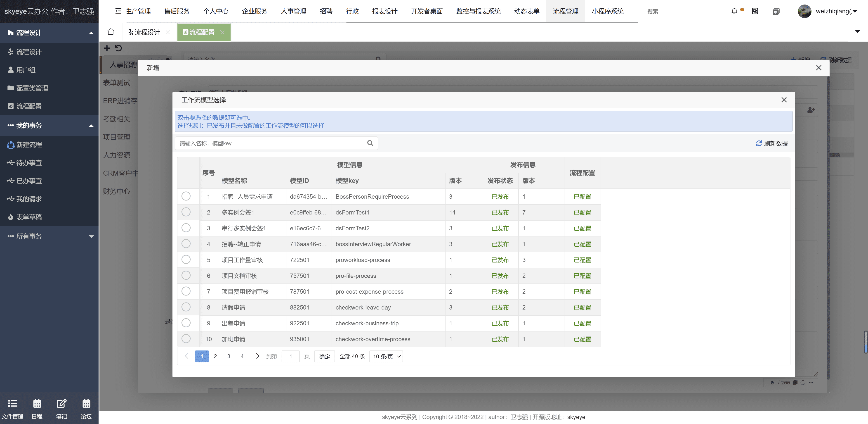The width and height of the screenshot is (868, 424).
Task: Toggle the sidebar collapse menu icon
Action: click(118, 11)
